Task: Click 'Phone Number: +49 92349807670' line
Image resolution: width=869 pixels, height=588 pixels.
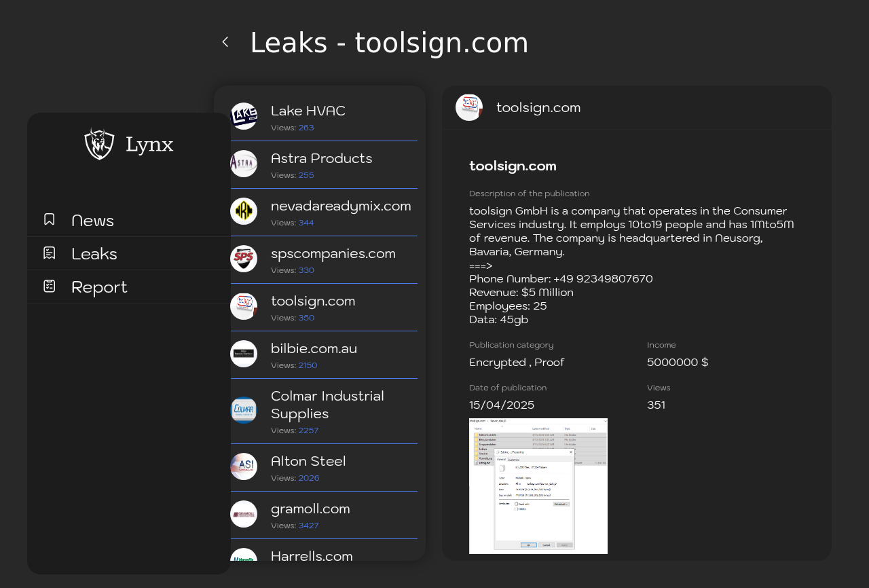Action: (561, 278)
